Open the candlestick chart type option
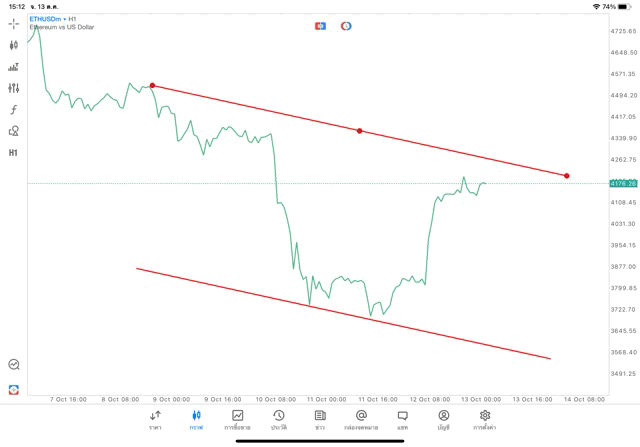 click(14, 45)
